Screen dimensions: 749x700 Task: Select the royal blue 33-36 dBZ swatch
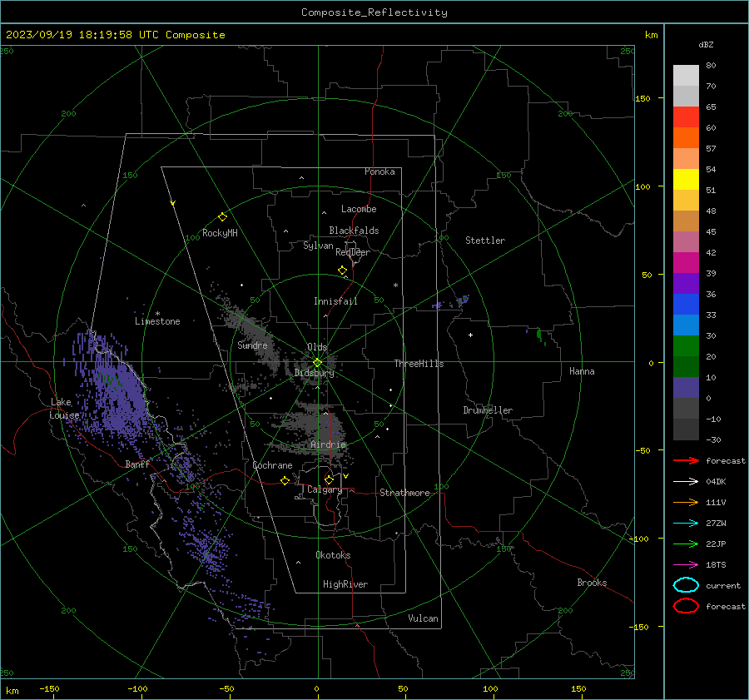click(686, 304)
